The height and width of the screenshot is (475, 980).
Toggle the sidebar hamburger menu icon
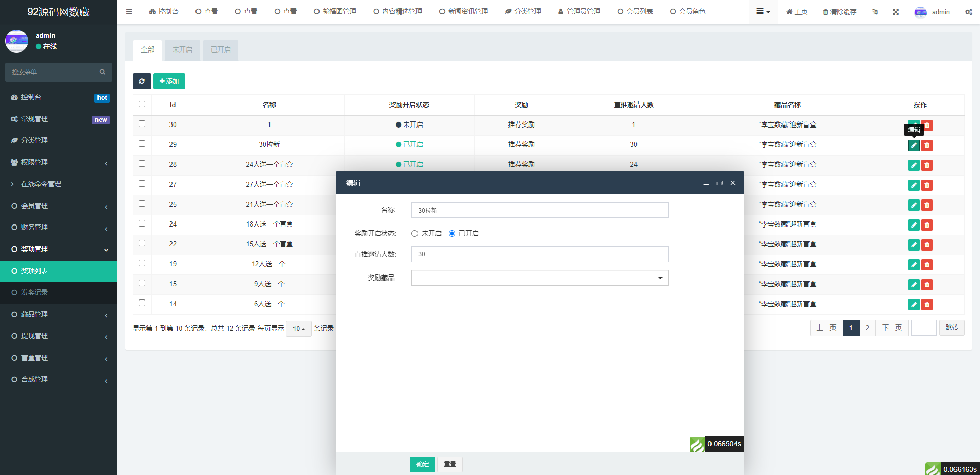pyautogui.click(x=129, y=11)
